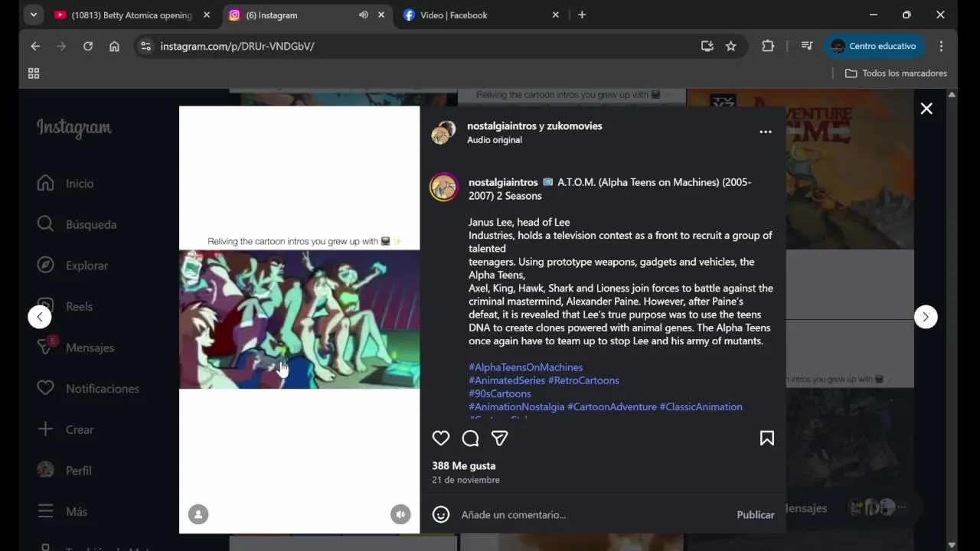The image size is (980, 551).
Task: Open the Chrome three-dot menu
Action: (x=942, y=47)
